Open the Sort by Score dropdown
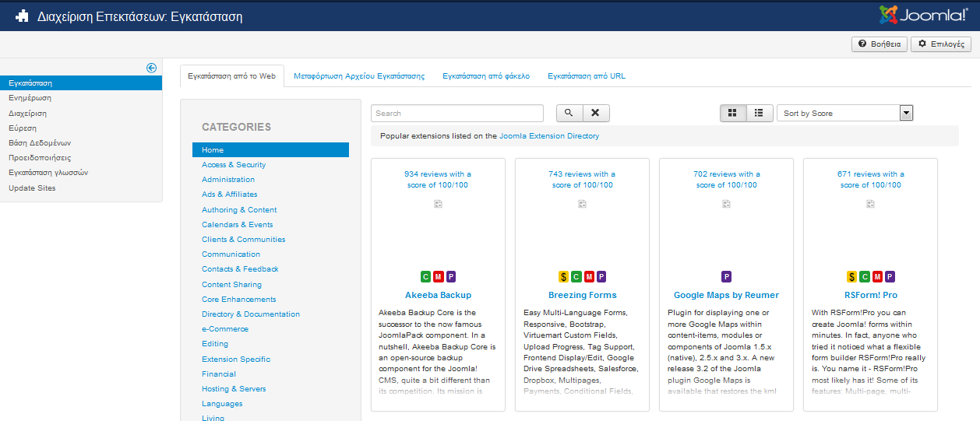The image size is (980, 421). [844, 113]
